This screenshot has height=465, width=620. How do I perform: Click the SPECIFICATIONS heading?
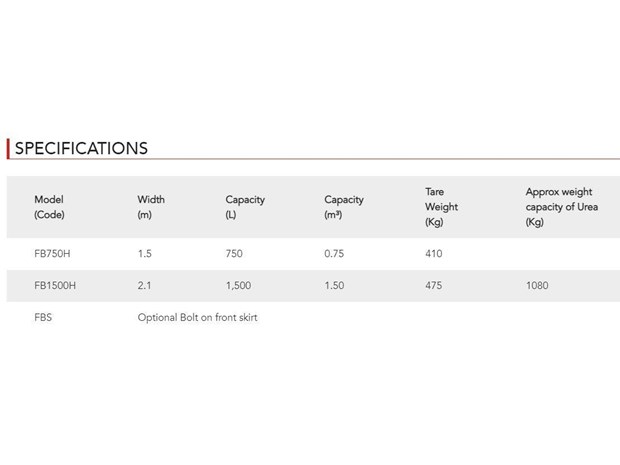pos(81,148)
